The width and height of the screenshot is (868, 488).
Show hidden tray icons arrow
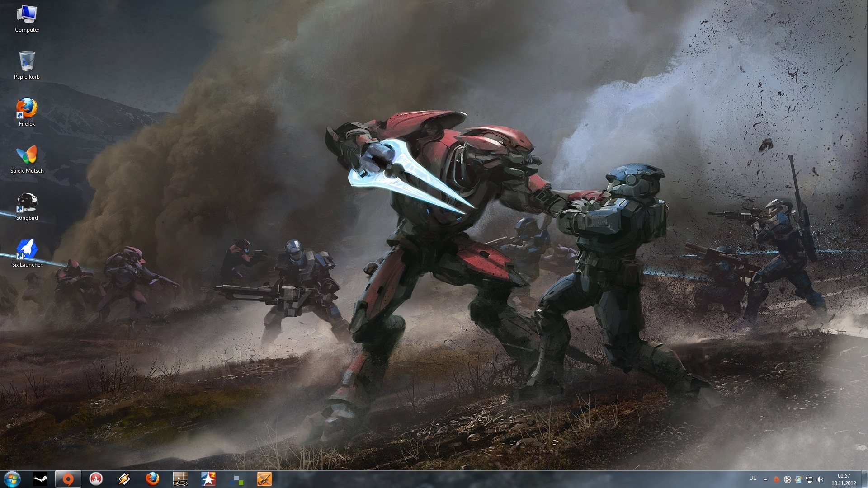765,479
